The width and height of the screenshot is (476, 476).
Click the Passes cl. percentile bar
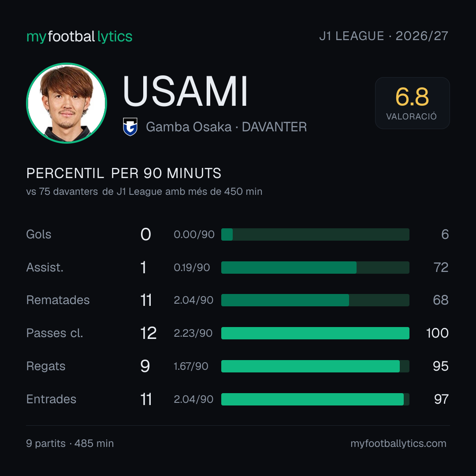point(315,333)
